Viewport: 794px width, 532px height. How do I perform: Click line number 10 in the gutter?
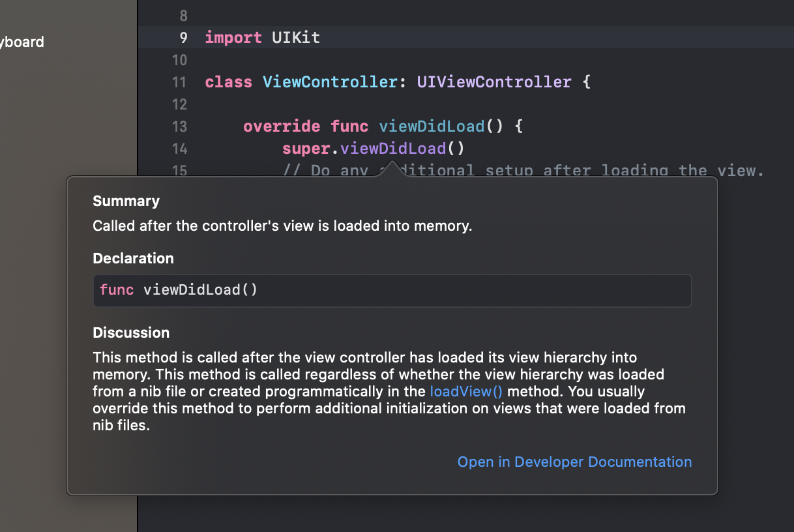pos(179,60)
